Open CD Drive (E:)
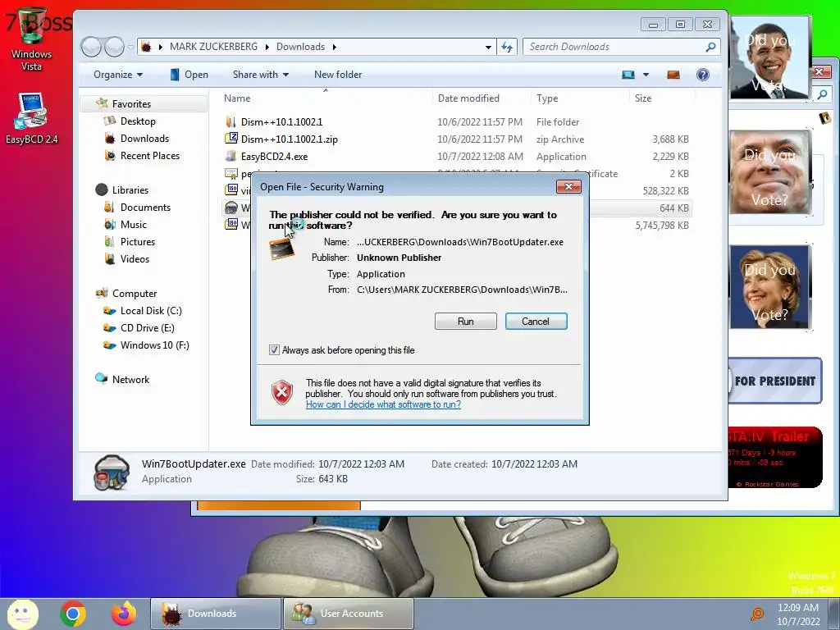This screenshot has height=630, width=840. point(148,328)
